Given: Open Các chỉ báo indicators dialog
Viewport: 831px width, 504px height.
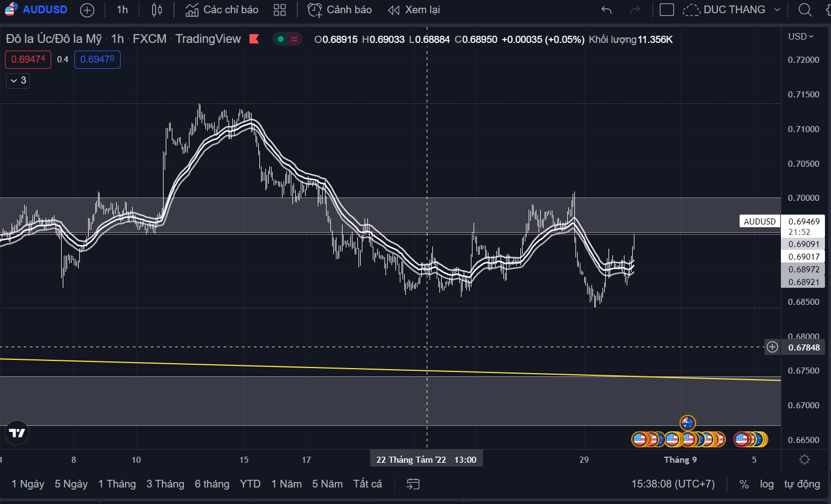Looking at the screenshot, I should point(222,10).
